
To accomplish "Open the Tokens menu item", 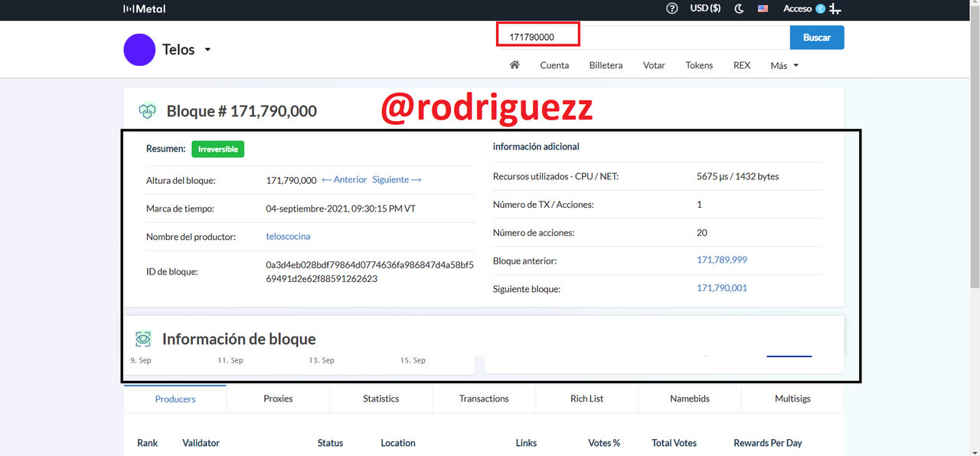I will point(699,65).
